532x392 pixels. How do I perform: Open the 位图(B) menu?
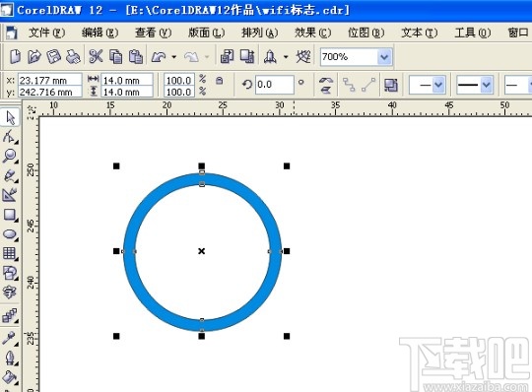[x=366, y=33]
